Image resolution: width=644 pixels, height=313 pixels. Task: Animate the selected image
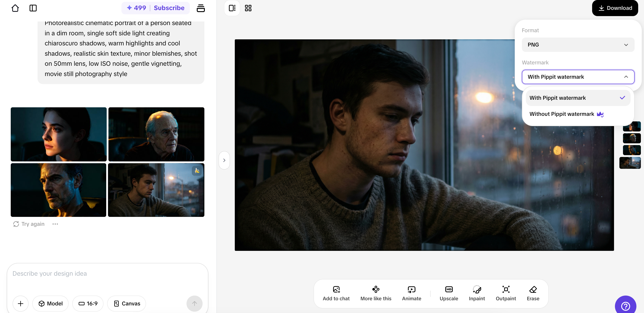411,293
